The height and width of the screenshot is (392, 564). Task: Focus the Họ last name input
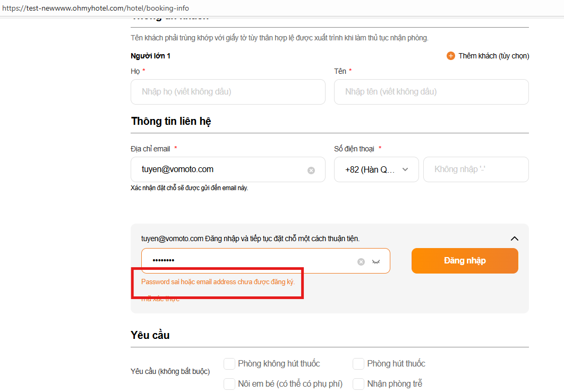pyautogui.click(x=228, y=92)
